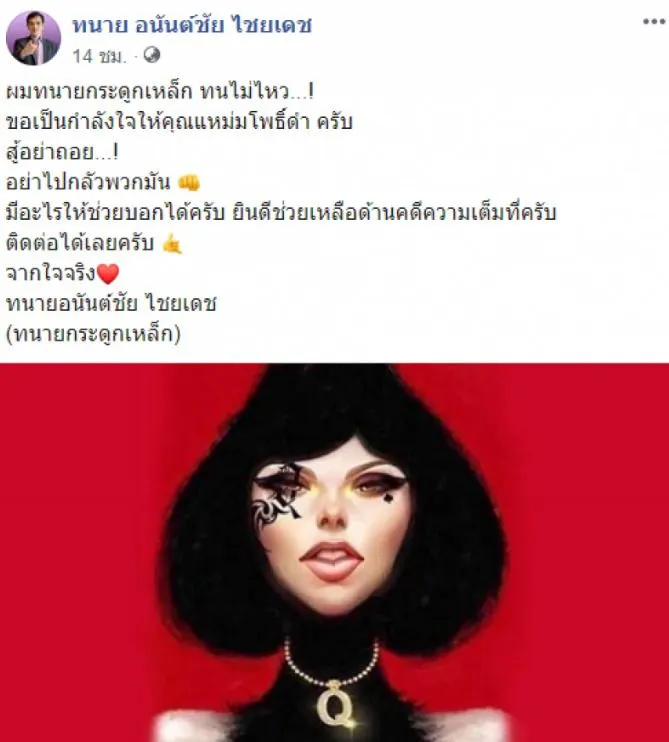Click the globe public-privacy icon

tap(151, 55)
